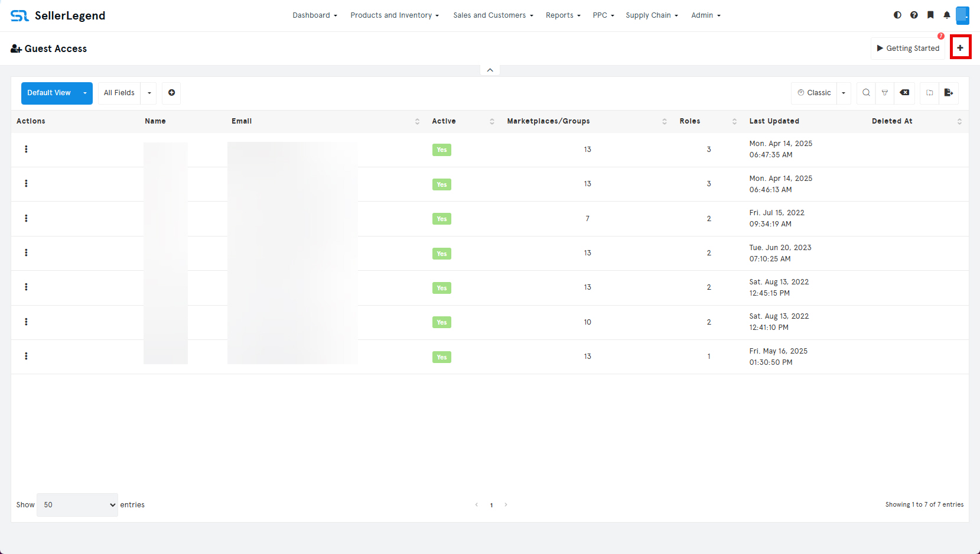Screen dimensions: 980x554
Task: Open actions menu for Apr 14 06:47:35 row
Action: click(26, 149)
